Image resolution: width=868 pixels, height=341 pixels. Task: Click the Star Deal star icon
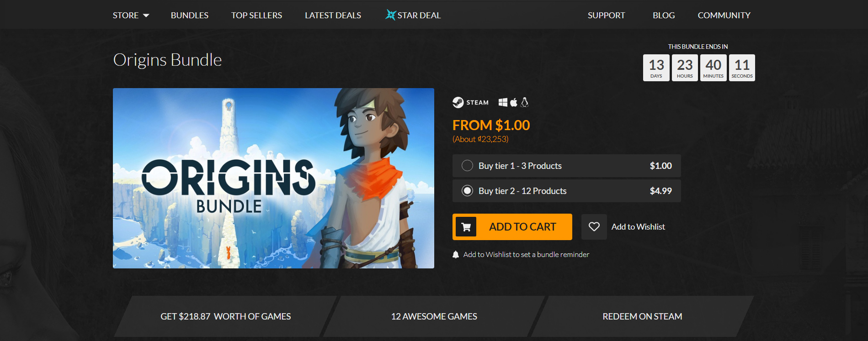coord(390,15)
